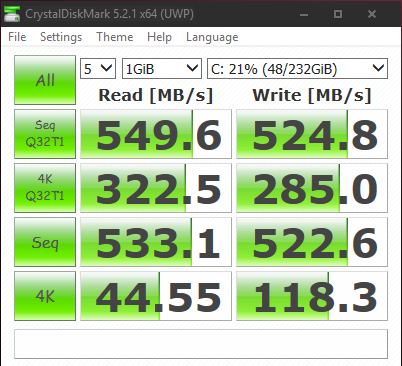Select the Seq Q32T1 write result 524.8
402x366 pixels.
click(312, 134)
